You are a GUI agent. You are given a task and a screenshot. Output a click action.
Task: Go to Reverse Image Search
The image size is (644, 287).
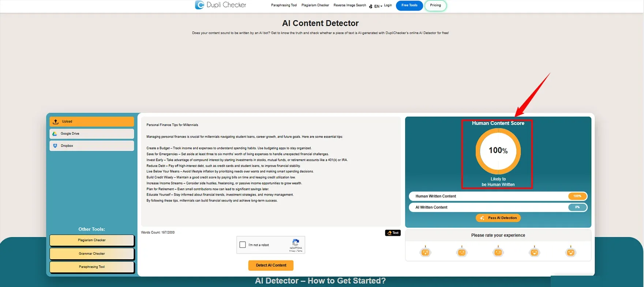click(349, 5)
